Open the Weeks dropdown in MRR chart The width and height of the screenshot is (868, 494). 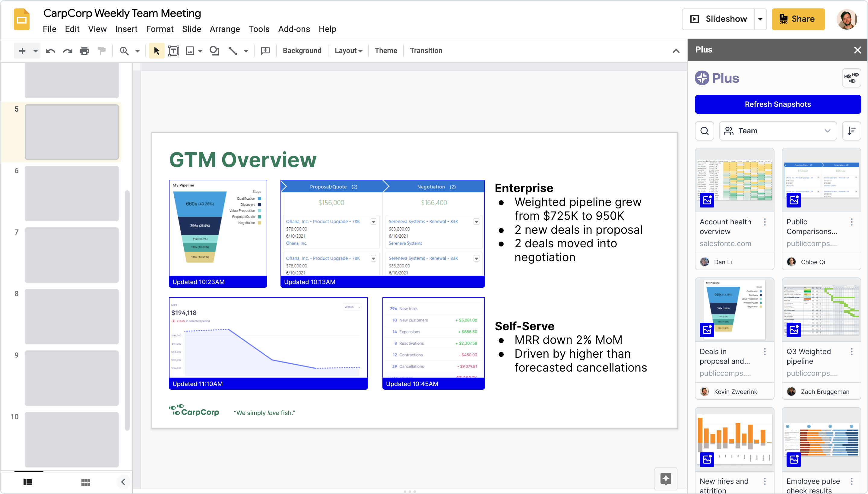click(352, 307)
